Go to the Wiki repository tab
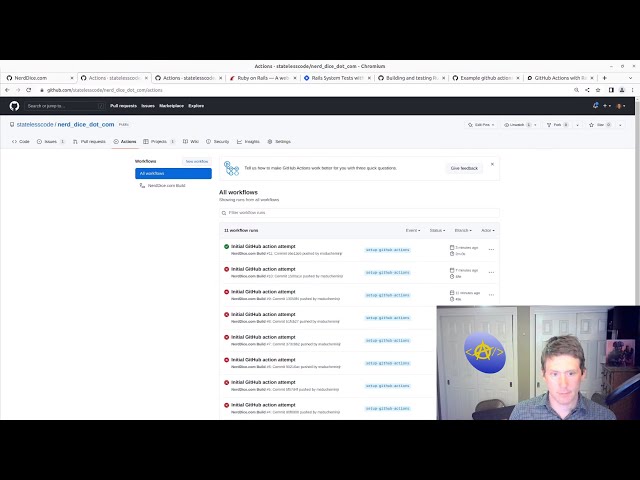Screen dimensions: 640x480 tap(191, 142)
